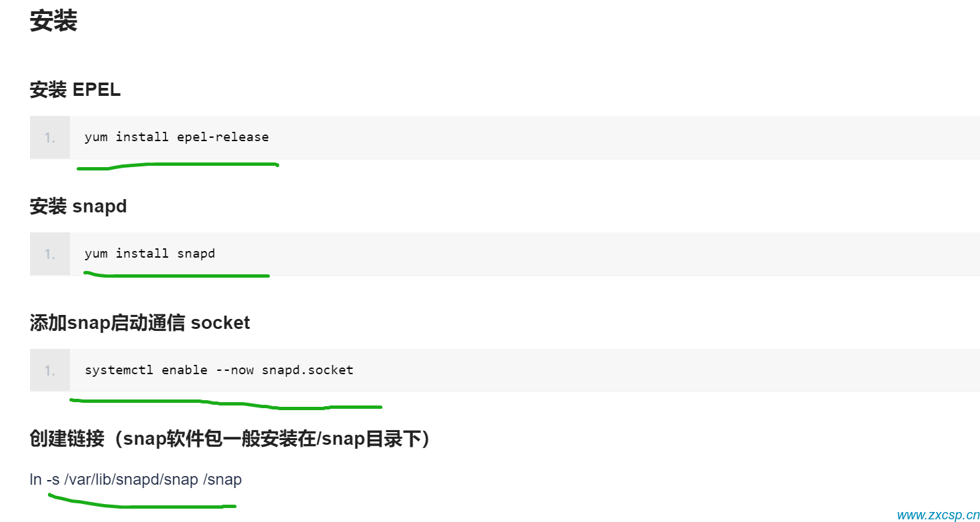The image size is (980, 522).
Task: Click the word snapd.socket in the command
Action: (308, 370)
